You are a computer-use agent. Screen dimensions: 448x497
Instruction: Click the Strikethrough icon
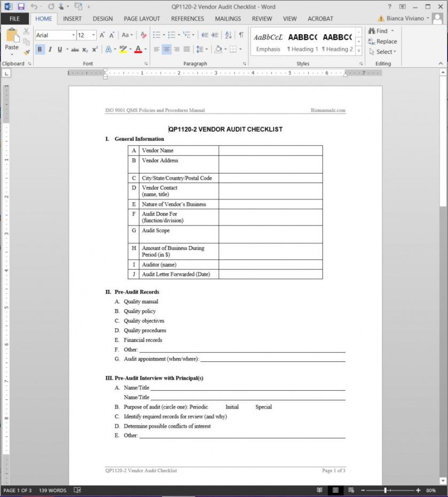click(75, 49)
